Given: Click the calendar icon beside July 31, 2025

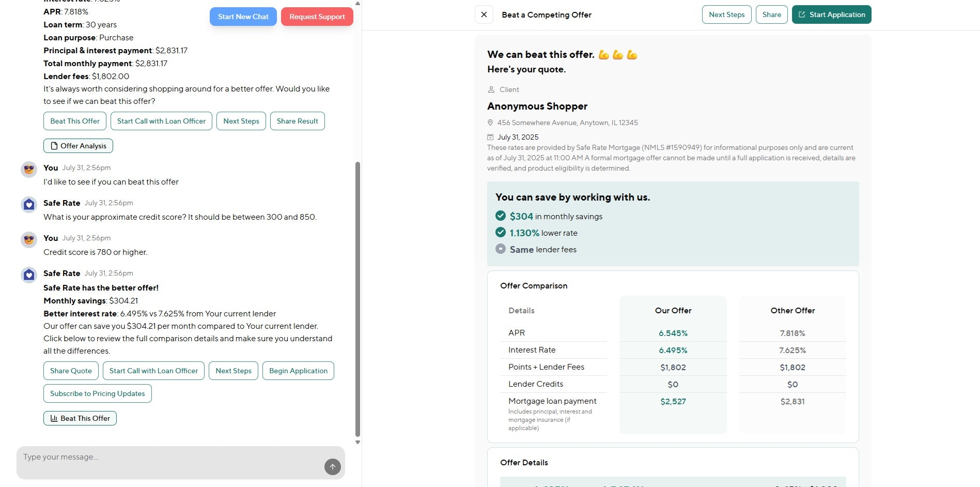Looking at the screenshot, I should pyautogui.click(x=490, y=137).
